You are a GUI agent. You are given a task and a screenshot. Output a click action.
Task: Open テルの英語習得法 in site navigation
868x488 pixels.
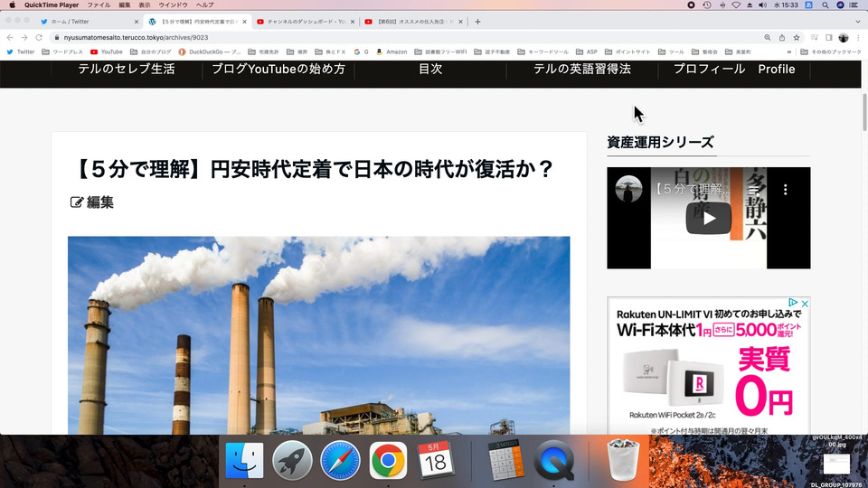coord(581,70)
